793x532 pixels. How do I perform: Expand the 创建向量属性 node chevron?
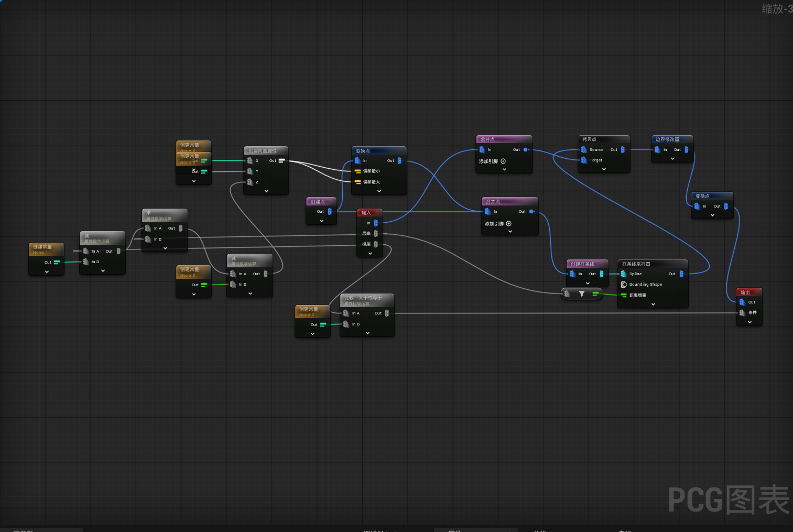click(266, 191)
